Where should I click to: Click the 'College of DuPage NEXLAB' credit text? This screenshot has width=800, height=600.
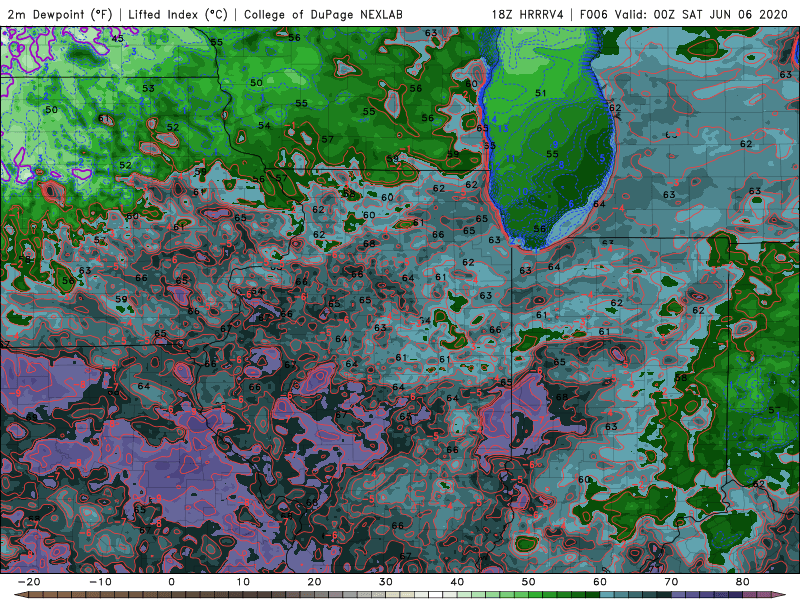[323, 15]
